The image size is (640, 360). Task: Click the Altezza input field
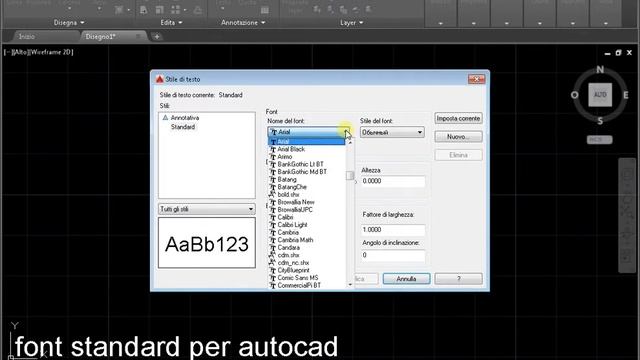point(393,181)
